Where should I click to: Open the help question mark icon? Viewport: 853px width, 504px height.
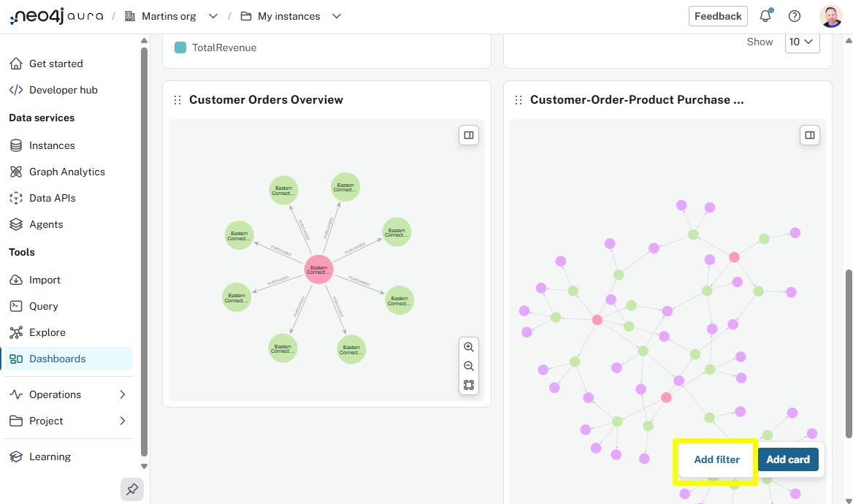(795, 16)
